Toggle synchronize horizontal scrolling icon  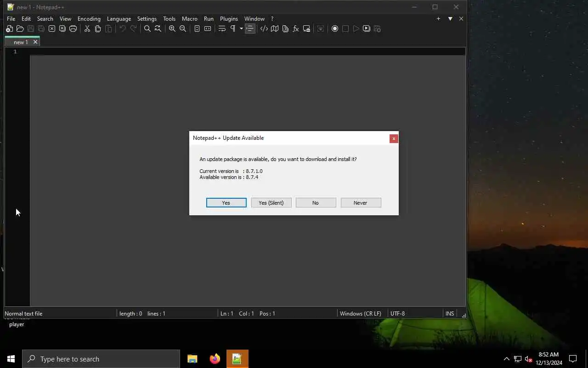207,29
